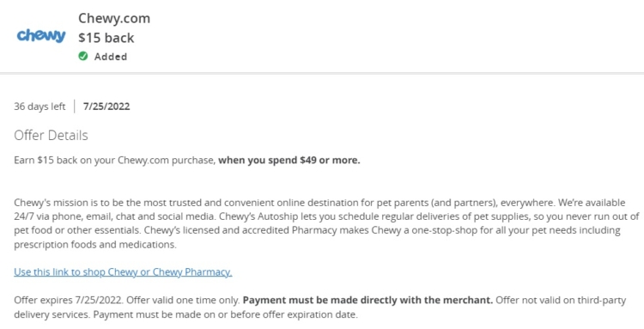Open the link to shop Chewy or Chewy Pharmacy

click(123, 272)
